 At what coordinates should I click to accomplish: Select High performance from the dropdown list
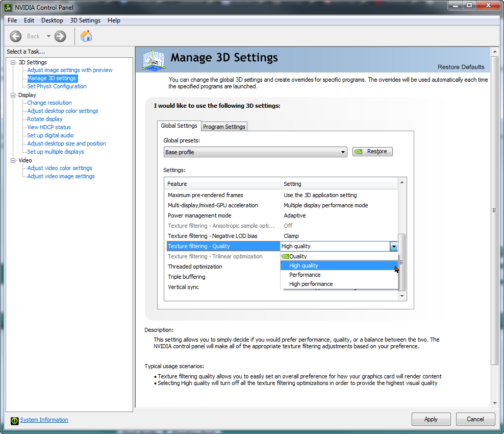click(311, 284)
